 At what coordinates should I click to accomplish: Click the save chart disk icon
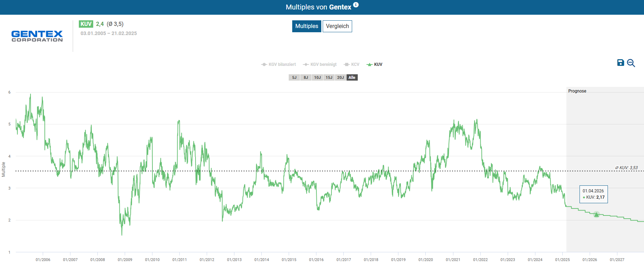(621, 63)
